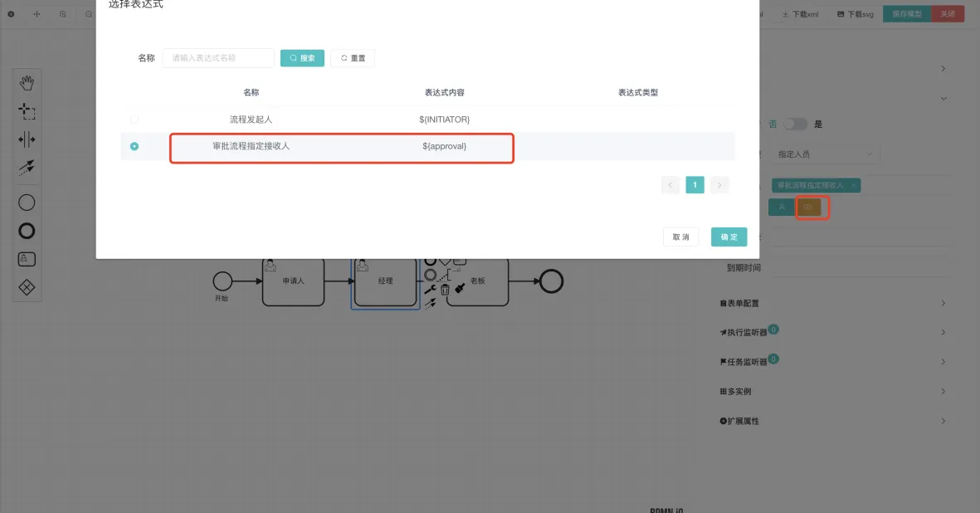
Task: Pick the gateway diamond shape in palette
Action: point(27,287)
